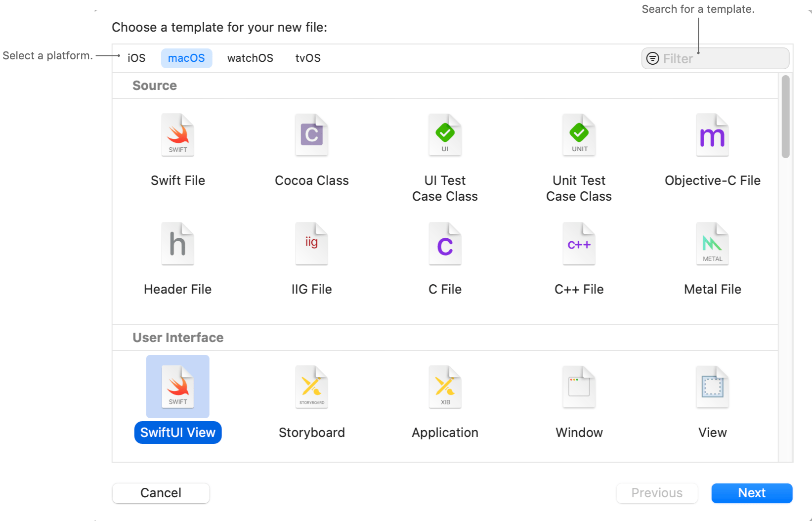Image resolution: width=812 pixels, height=521 pixels.
Task: Open the watchOS templates tab
Action: coord(250,58)
